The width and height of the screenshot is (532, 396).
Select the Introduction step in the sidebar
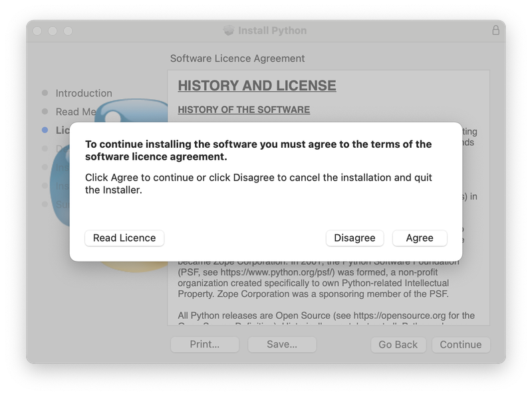click(84, 93)
